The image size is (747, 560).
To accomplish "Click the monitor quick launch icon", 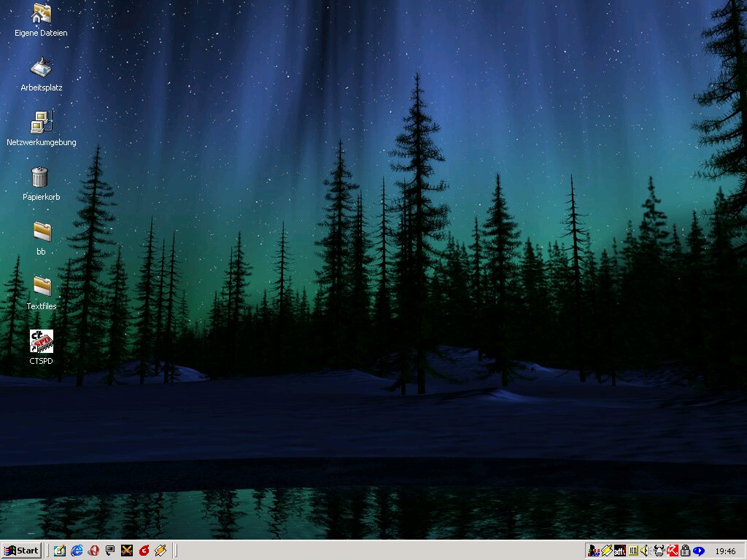I will click(x=110, y=551).
